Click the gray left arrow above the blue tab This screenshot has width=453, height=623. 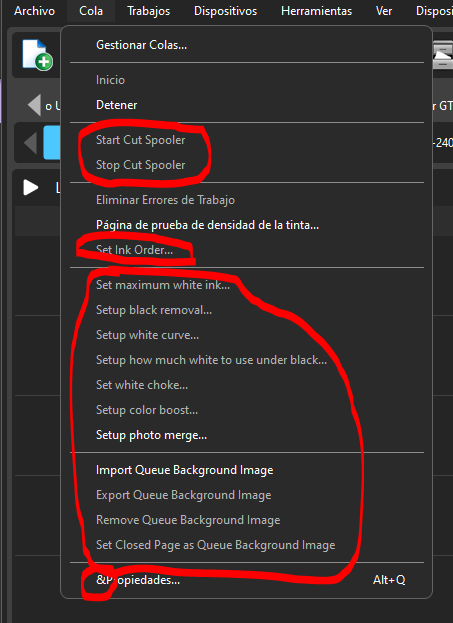pyautogui.click(x=34, y=105)
